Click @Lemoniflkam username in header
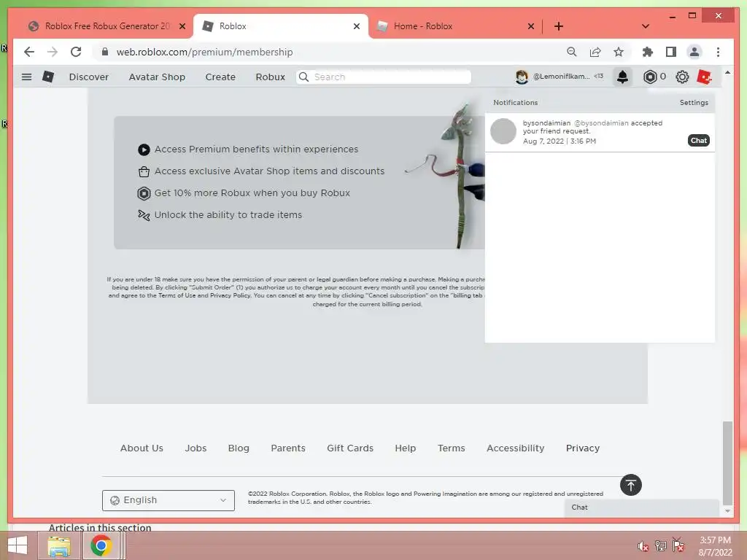The width and height of the screenshot is (747, 560). 561,76
